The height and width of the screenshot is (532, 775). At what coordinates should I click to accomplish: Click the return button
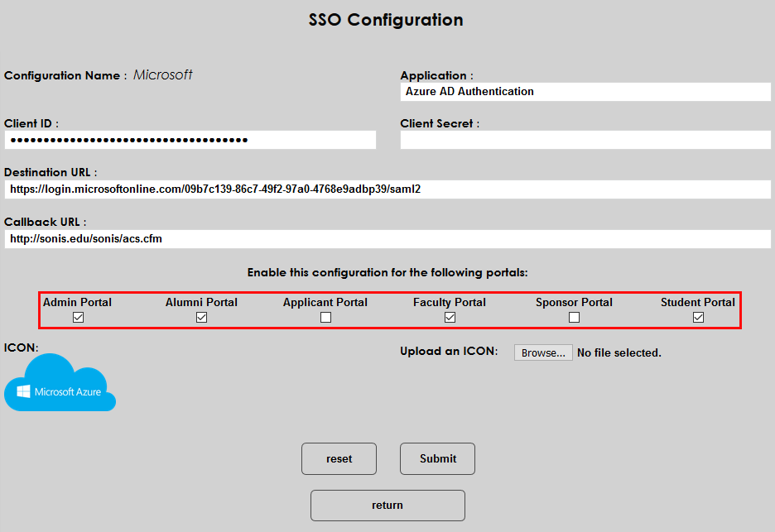point(387,505)
